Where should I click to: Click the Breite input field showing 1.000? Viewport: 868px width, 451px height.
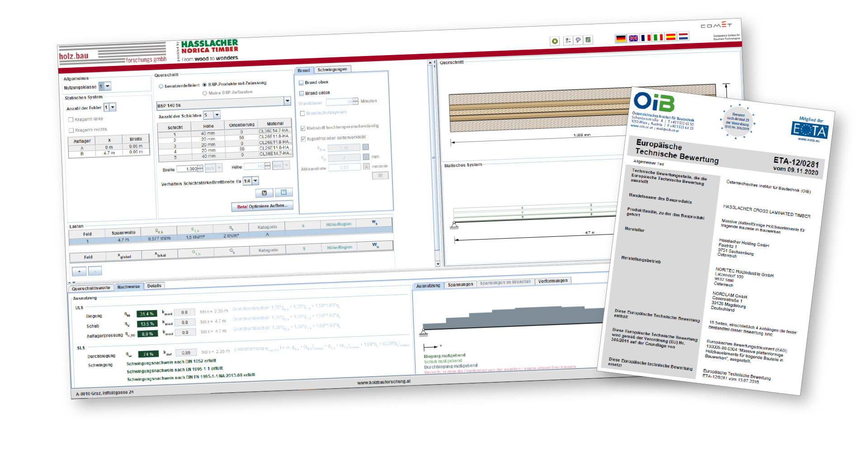pos(187,169)
